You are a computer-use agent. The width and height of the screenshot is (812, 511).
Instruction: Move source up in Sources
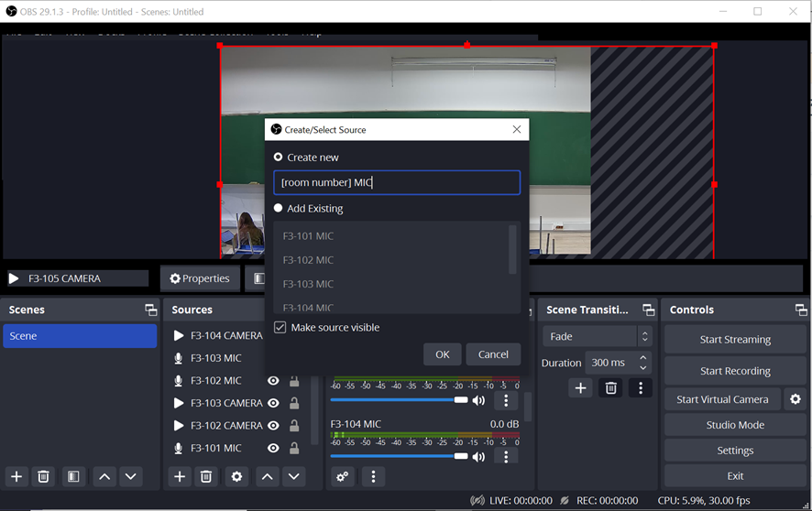point(268,476)
